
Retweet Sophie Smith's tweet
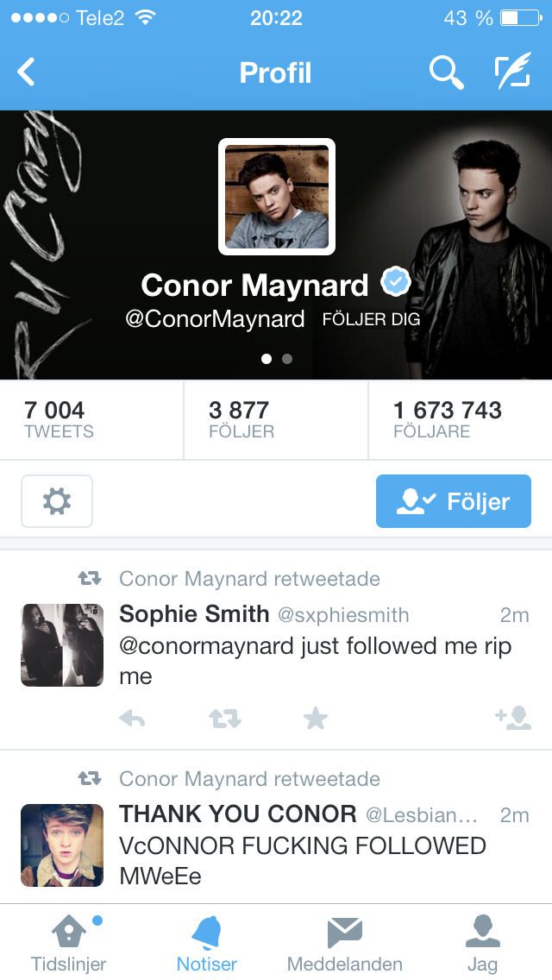click(225, 719)
